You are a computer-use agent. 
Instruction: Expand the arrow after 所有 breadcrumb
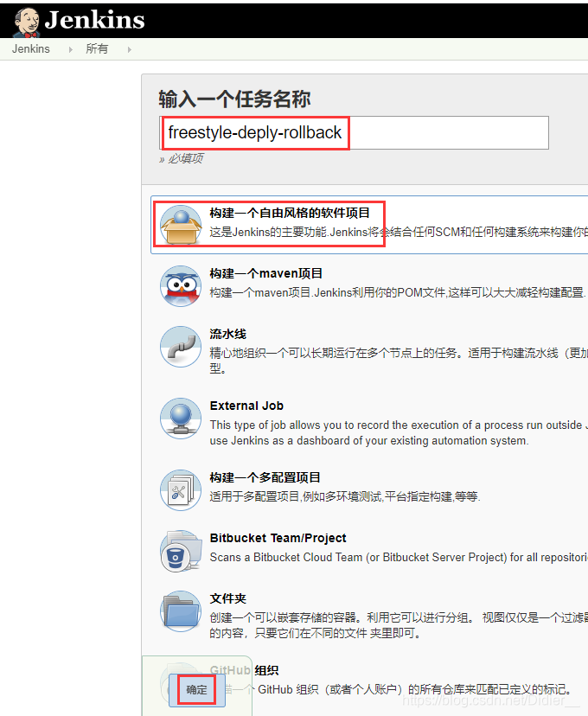pyautogui.click(x=129, y=49)
